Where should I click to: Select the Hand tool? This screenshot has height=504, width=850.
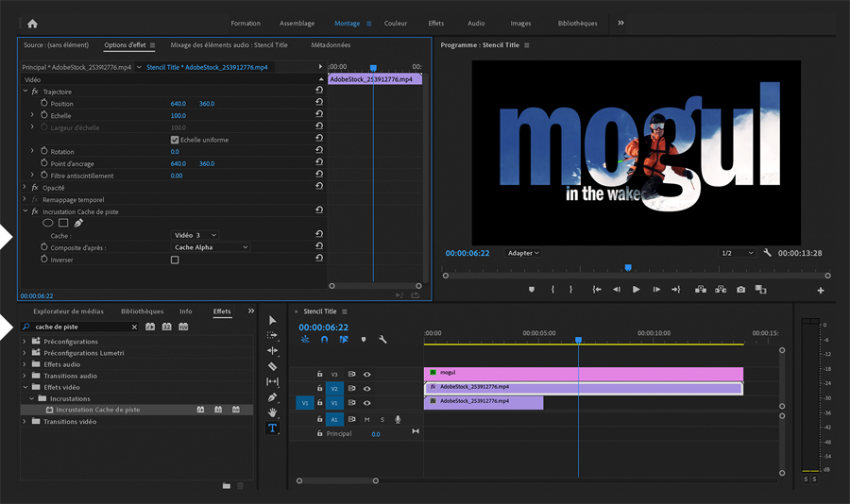click(273, 412)
